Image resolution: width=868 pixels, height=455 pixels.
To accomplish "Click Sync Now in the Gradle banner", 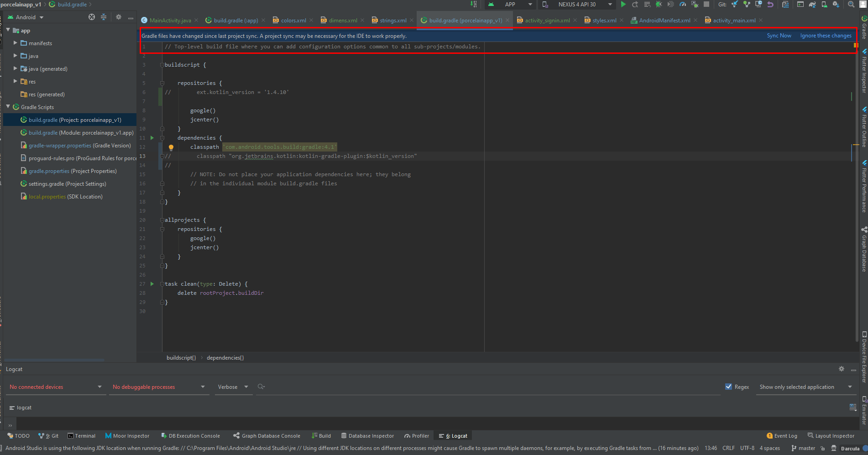I will coord(779,36).
